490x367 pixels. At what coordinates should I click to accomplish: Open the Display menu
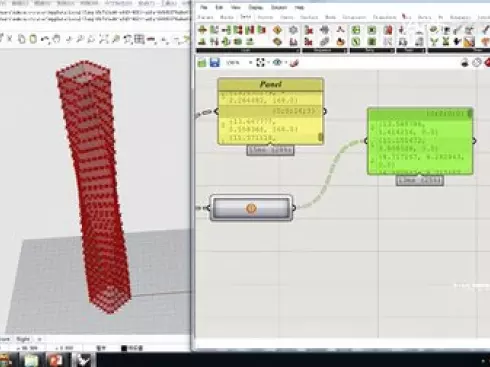coord(256,7)
